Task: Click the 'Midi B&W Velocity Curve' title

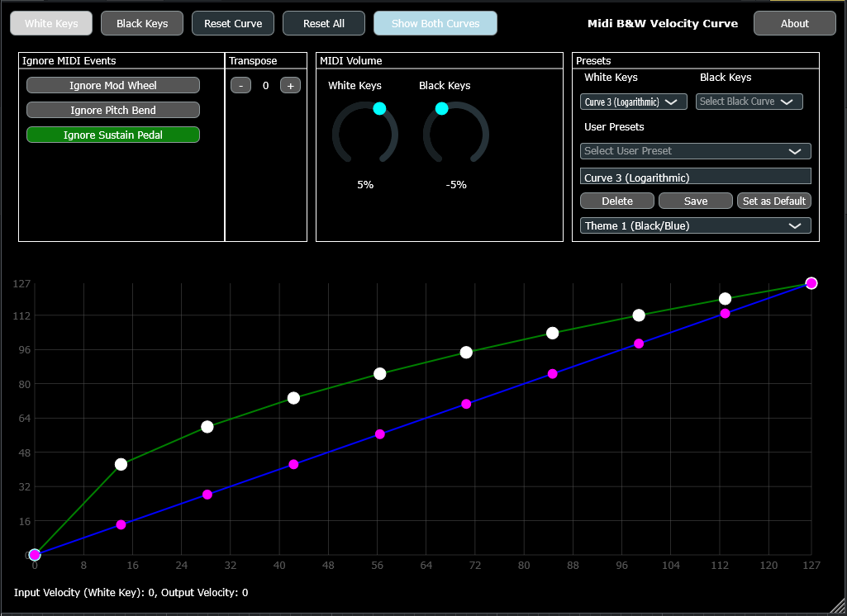Action: point(662,23)
